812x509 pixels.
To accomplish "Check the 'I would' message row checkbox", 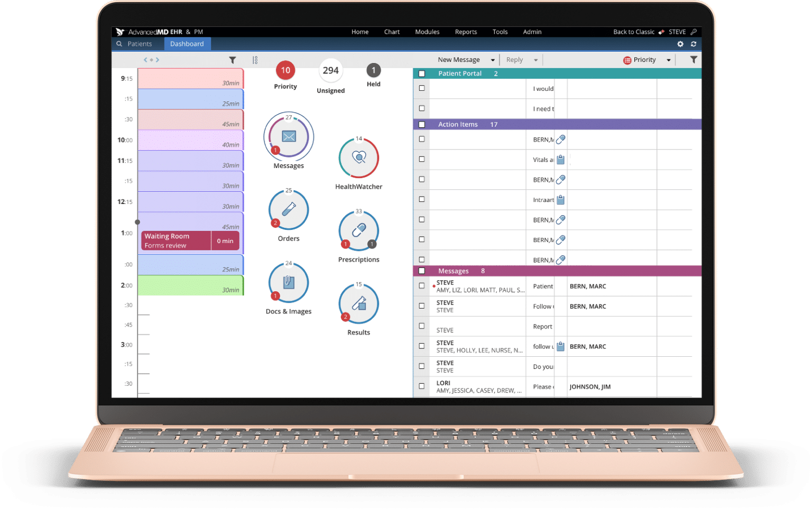I will [422, 88].
